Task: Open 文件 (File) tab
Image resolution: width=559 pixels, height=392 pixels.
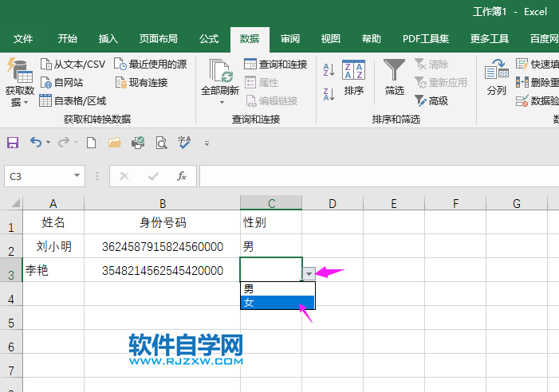Action: pyautogui.click(x=23, y=39)
